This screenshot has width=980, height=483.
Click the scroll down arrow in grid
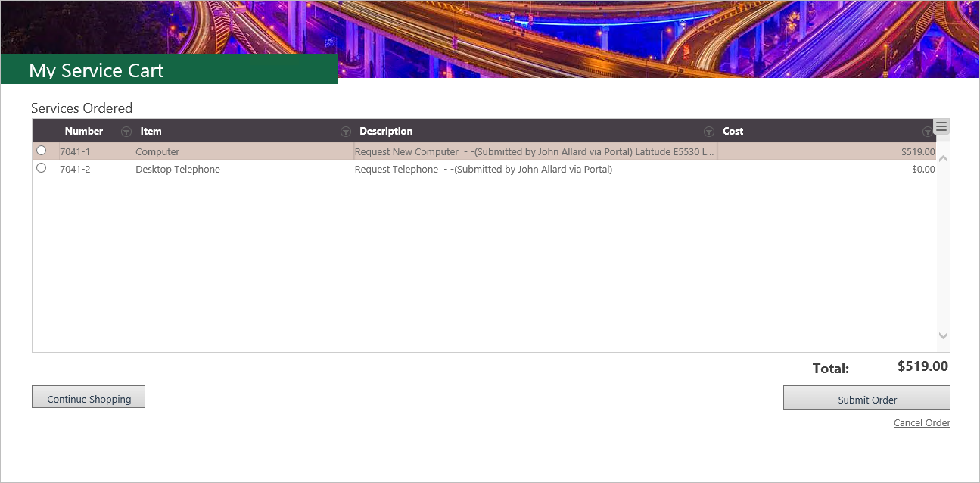pos(943,335)
